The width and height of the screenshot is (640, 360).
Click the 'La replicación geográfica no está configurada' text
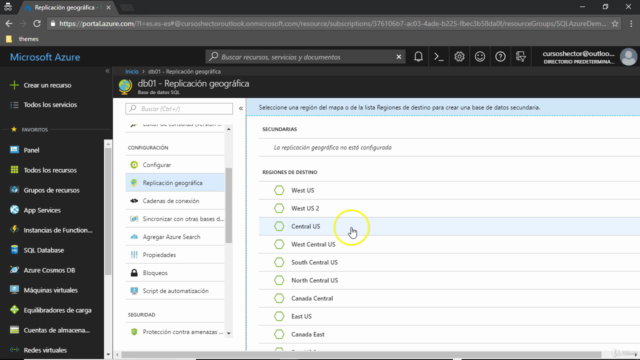pyautogui.click(x=332, y=147)
